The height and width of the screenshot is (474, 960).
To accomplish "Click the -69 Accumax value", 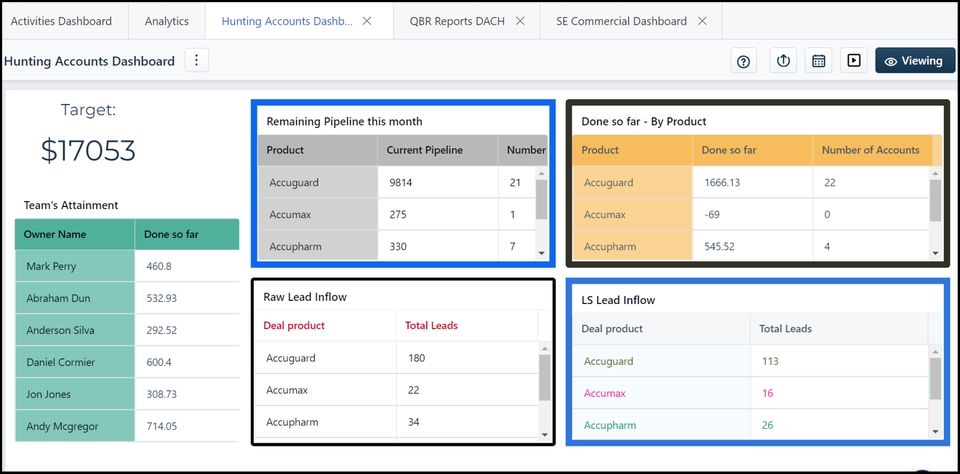I will click(712, 215).
